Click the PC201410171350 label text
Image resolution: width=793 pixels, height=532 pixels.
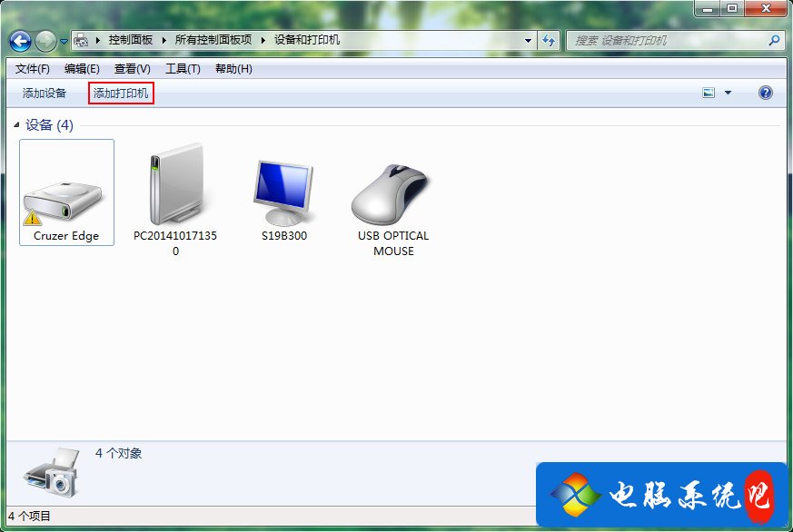175,243
